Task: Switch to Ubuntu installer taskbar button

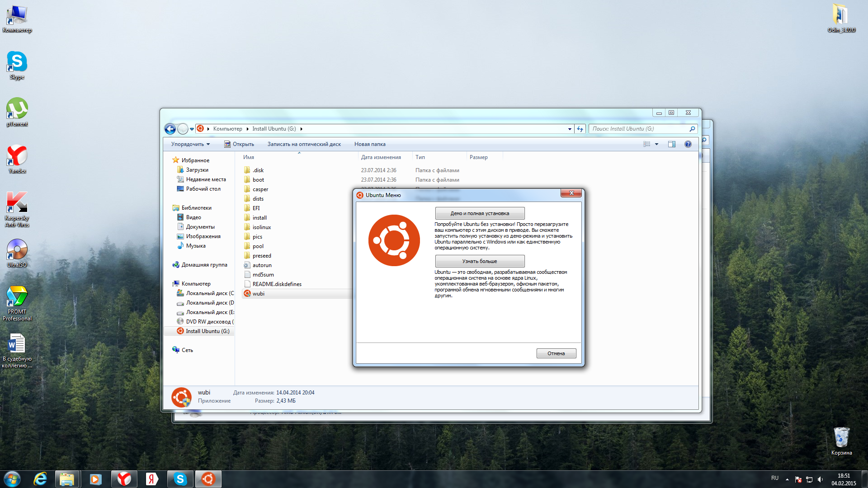Action: pyautogui.click(x=208, y=479)
